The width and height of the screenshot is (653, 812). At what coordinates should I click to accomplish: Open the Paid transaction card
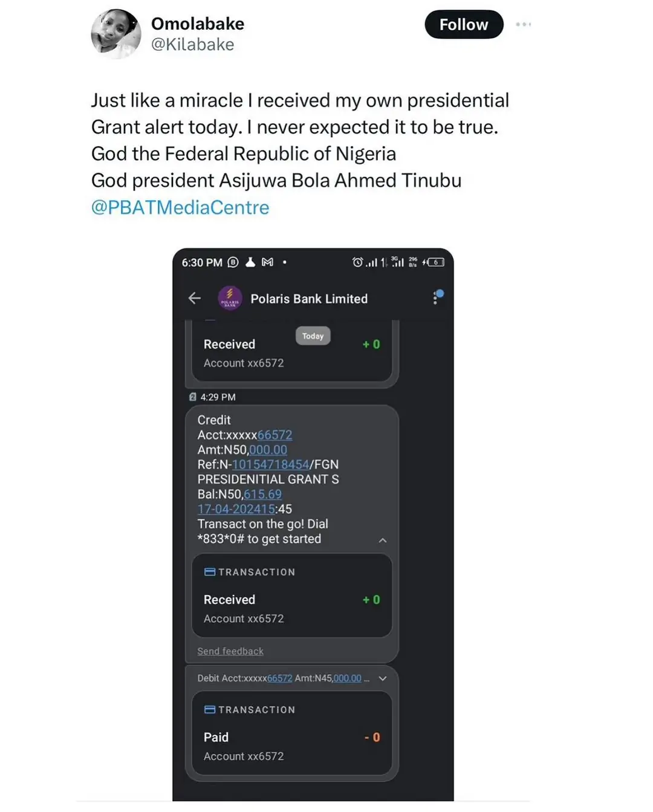coord(292,746)
